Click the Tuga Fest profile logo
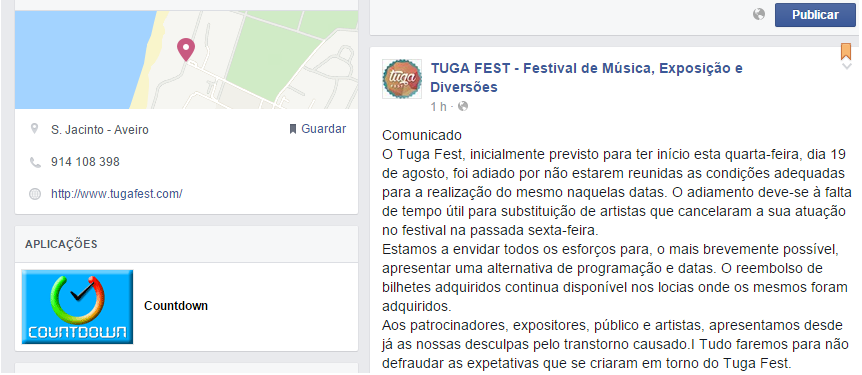The image size is (862, 375). coord(402,79)
